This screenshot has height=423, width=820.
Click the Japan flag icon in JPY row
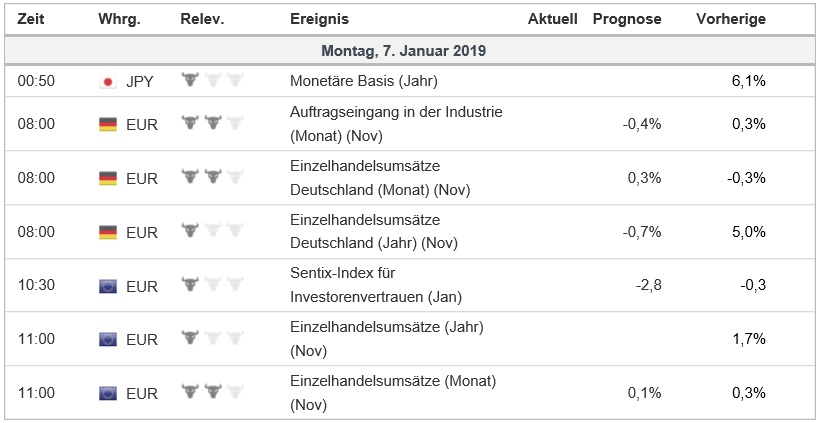pyautogui.click(x=108, y=81)
